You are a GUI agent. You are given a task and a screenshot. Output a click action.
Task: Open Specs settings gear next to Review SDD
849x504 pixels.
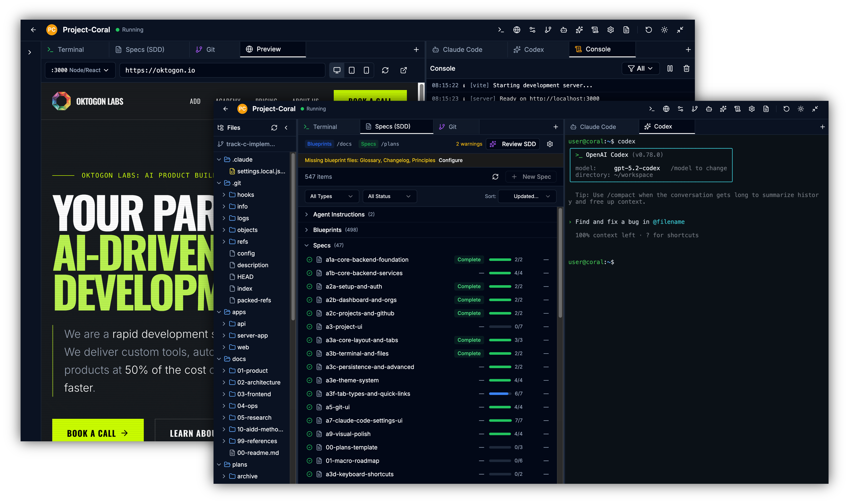[550, 144]
